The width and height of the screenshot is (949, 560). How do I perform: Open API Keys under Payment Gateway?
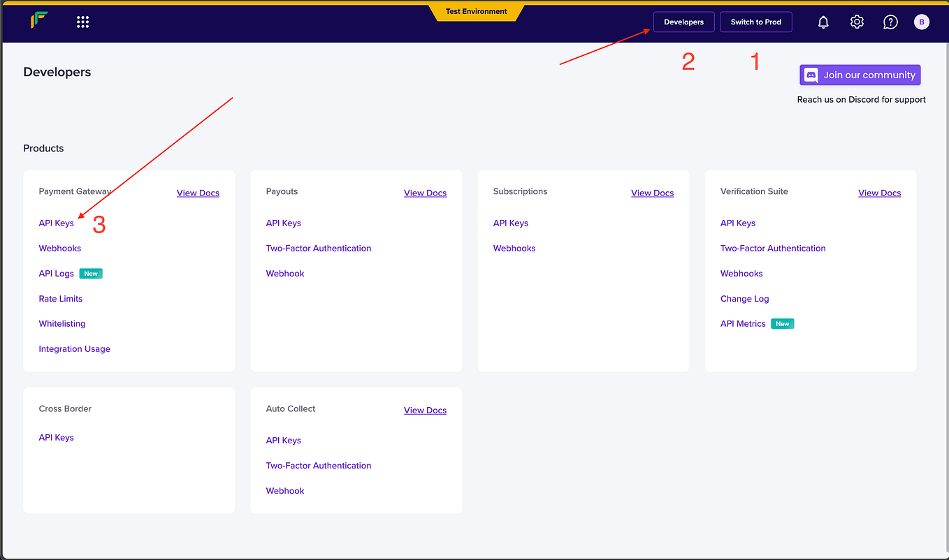56,223
